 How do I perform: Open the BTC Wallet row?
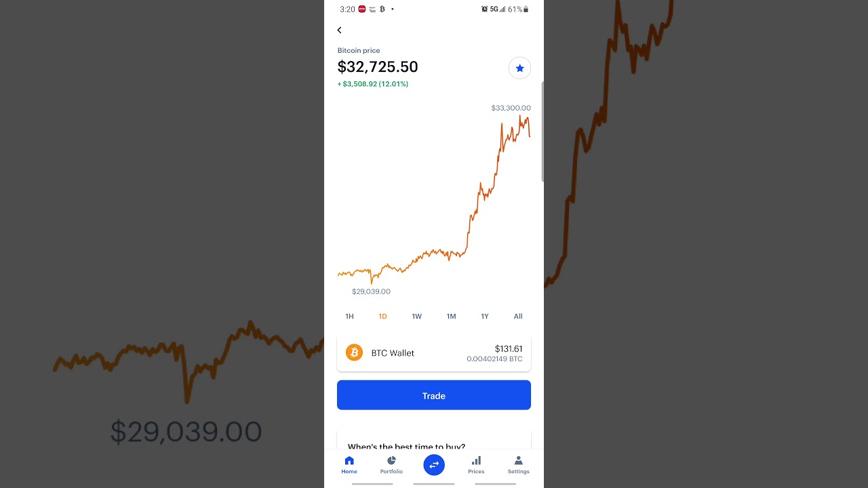pyautogui.click(x=434, y=353)
